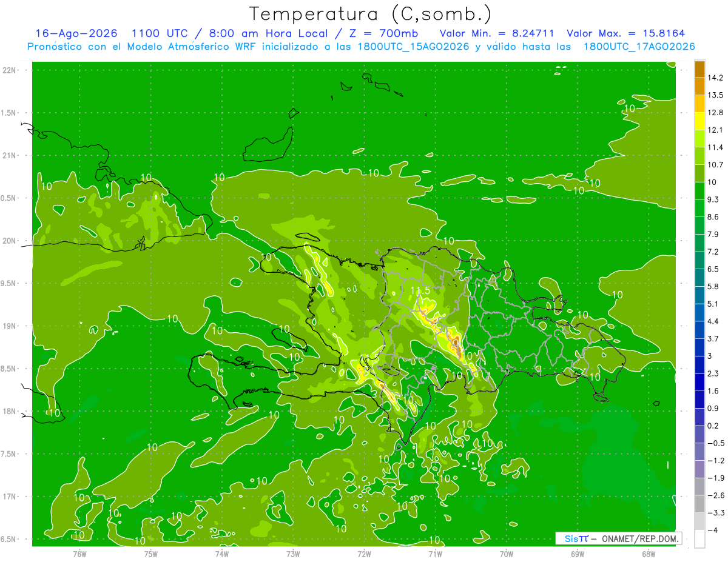
Task: Click the '20N' latitude axis label
Action: [10, 241]
